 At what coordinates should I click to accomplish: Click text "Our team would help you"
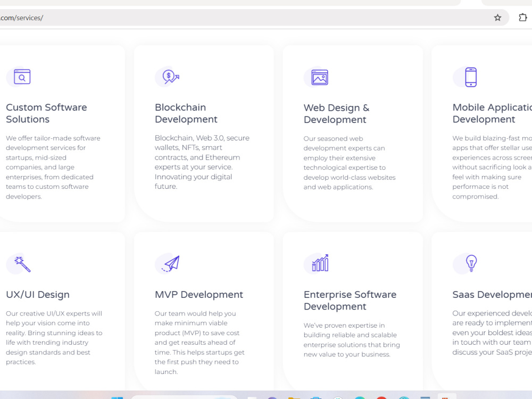(195, 313)
